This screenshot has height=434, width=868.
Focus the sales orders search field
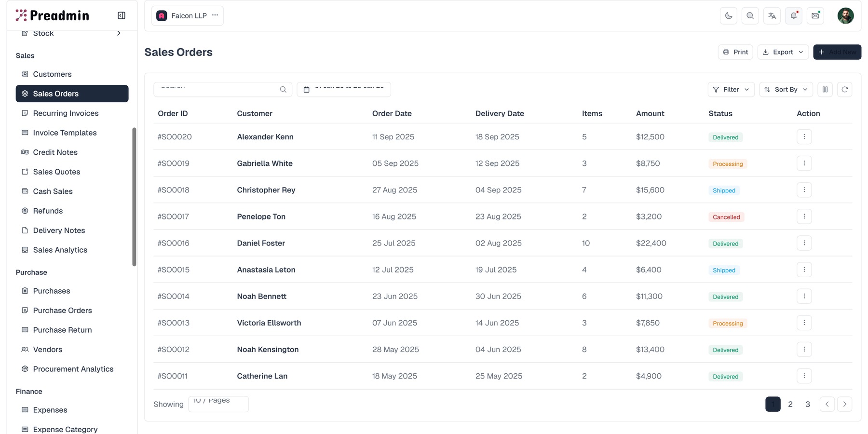click(223, 89)
